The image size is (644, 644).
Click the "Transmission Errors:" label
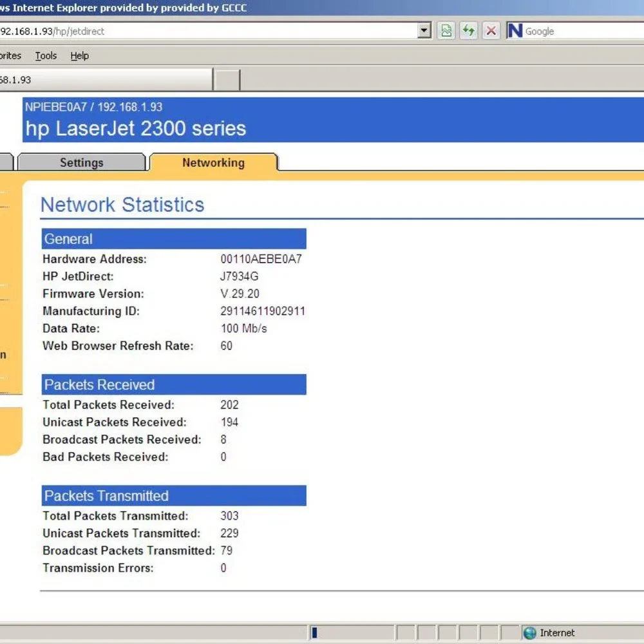click(x=98, y=567)
